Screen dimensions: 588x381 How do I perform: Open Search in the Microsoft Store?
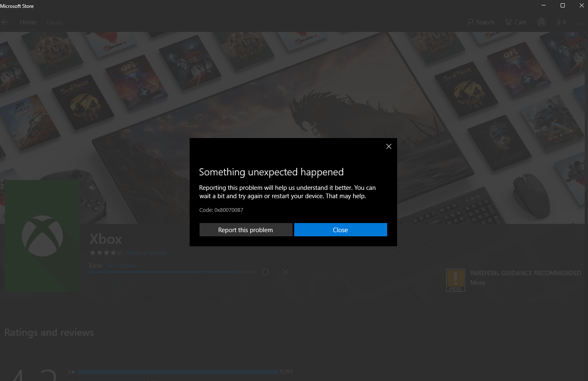click(x=480, y=22)
